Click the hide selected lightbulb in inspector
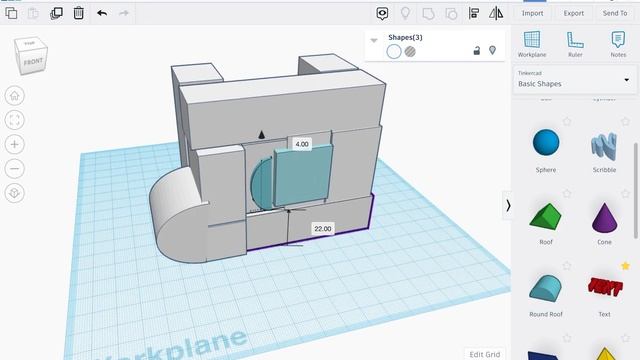 [x=493, y=50]
